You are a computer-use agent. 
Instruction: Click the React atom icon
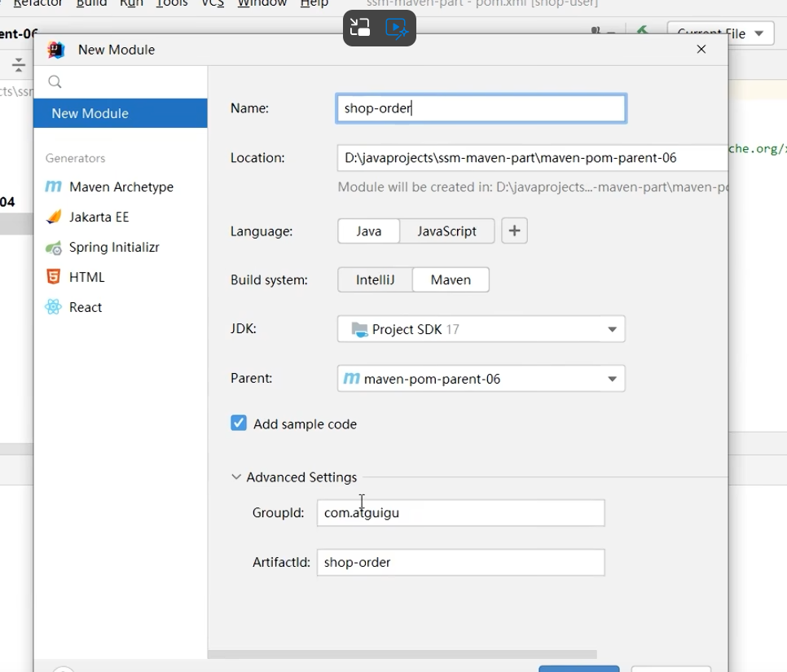[x=53, y=306]
